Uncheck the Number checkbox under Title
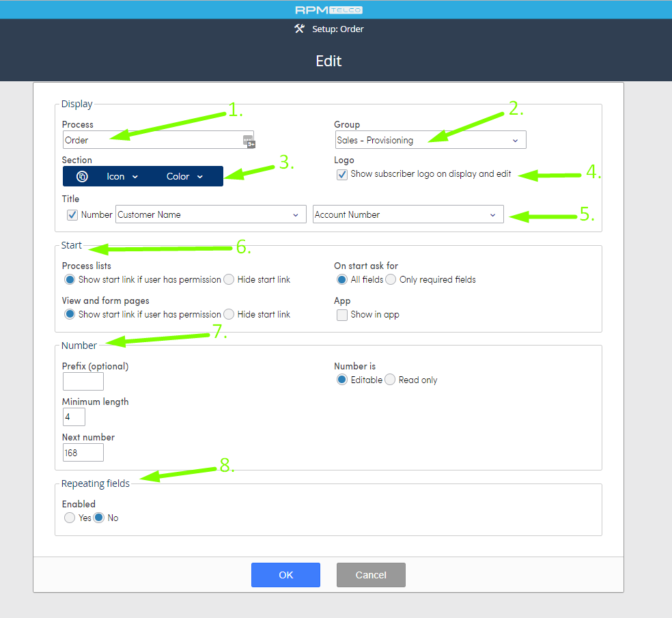672x618 pixels. [x=72, y=214]
